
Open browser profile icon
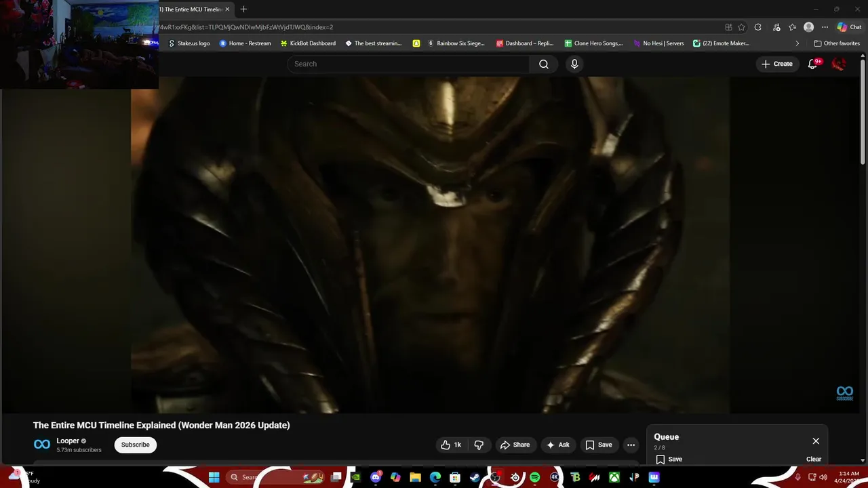coord(808,27)
